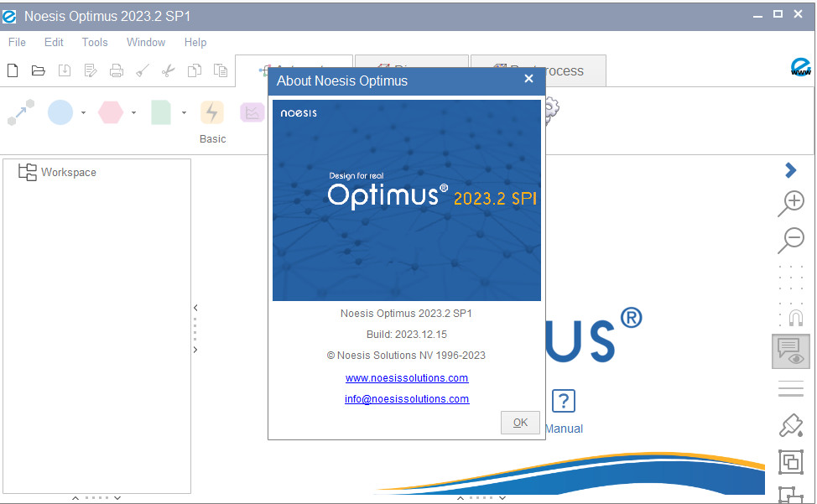The image size is (817, 504).
Task: Click the Paste toolbar icon
Action: 221,70
